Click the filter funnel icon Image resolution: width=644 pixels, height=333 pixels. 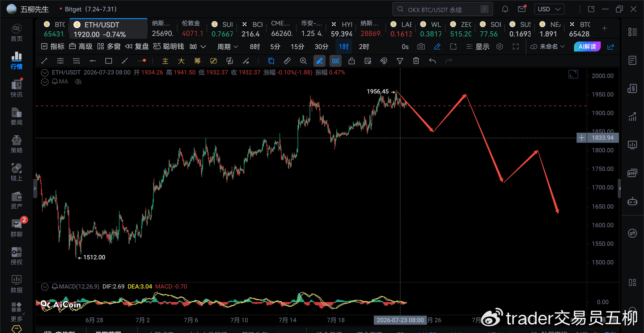(x=400, y=61)
